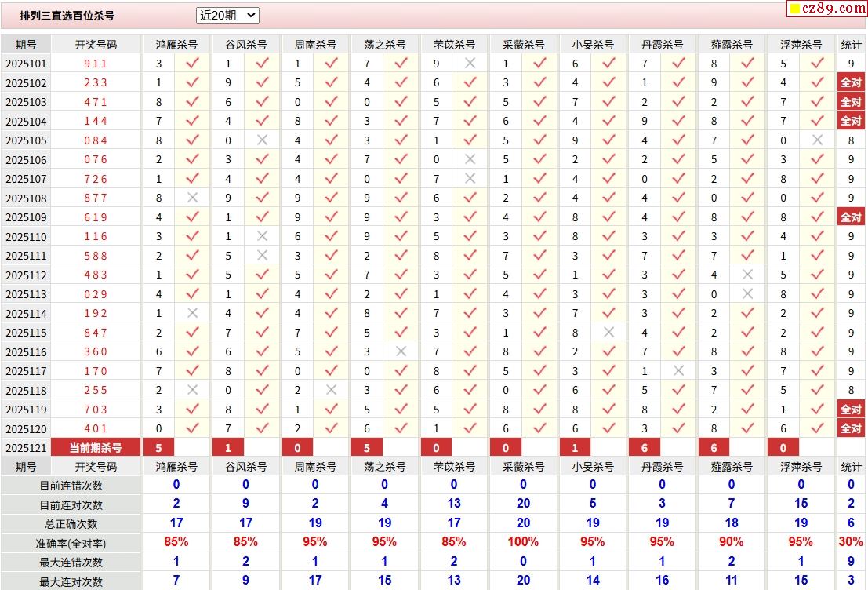Click winning number 471

[96, 102]
